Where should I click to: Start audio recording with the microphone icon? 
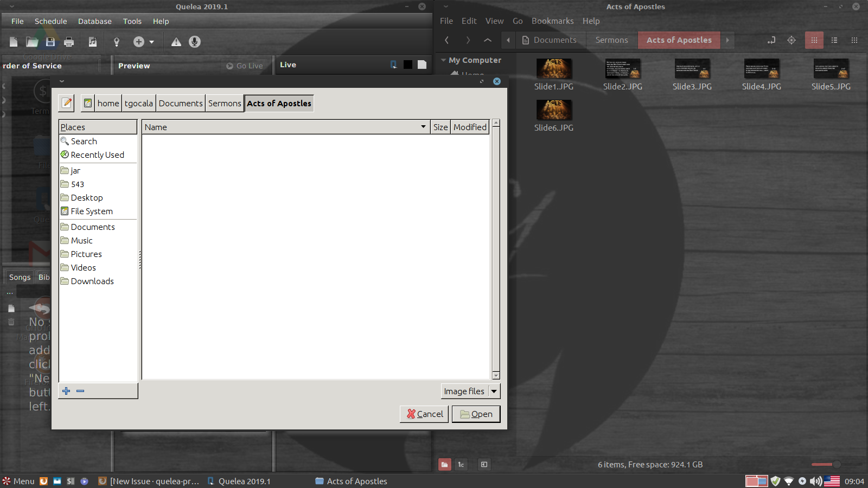[x=194, y=42]
